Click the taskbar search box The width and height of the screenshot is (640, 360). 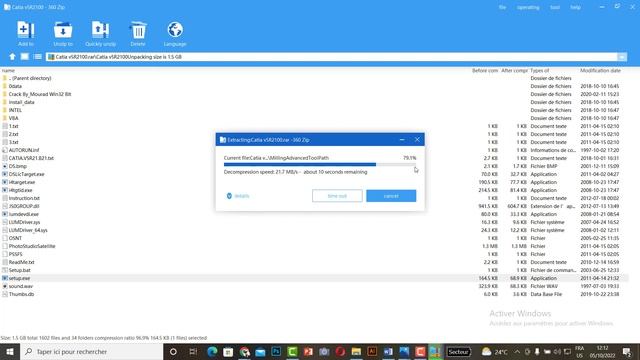91,351
